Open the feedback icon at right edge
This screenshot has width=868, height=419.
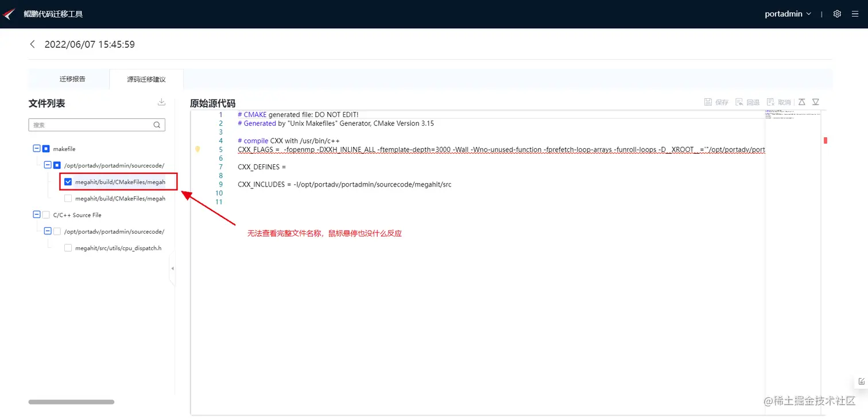[861, 381]
